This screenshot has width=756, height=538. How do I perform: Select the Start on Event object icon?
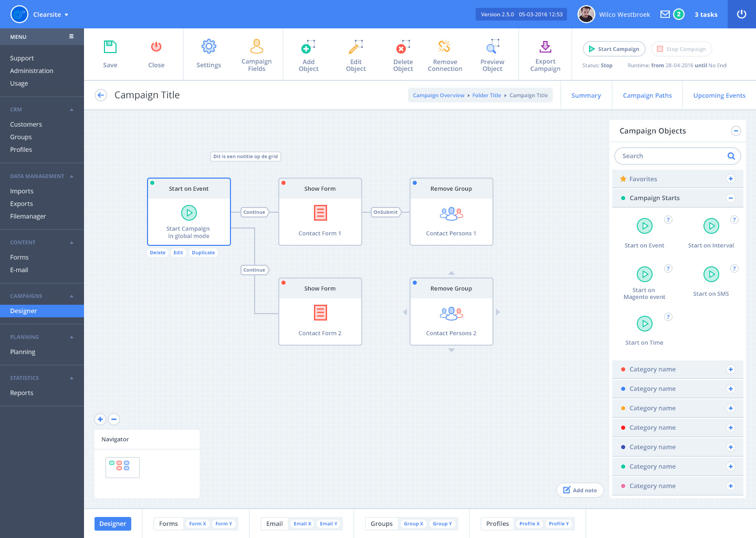[645, 226]
